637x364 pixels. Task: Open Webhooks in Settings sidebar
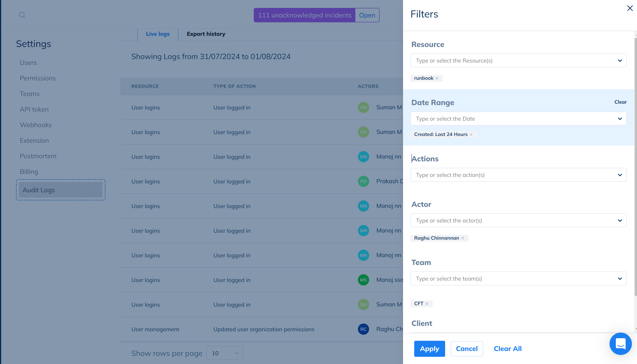coord(36,125)
